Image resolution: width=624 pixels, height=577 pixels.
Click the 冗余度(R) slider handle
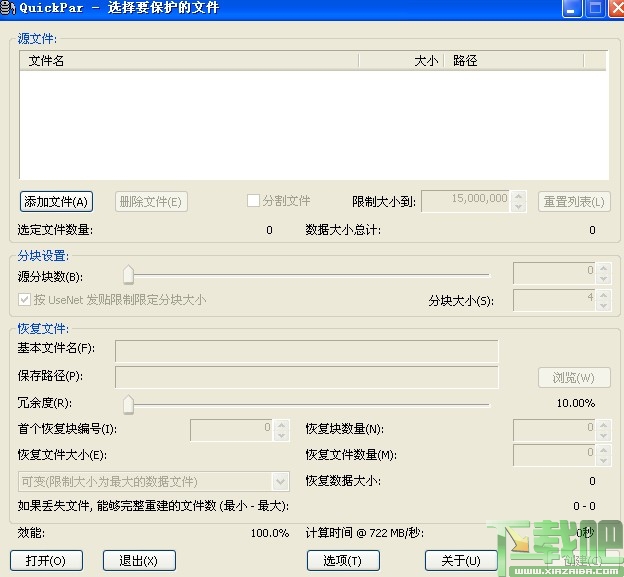tap(128, 405)
